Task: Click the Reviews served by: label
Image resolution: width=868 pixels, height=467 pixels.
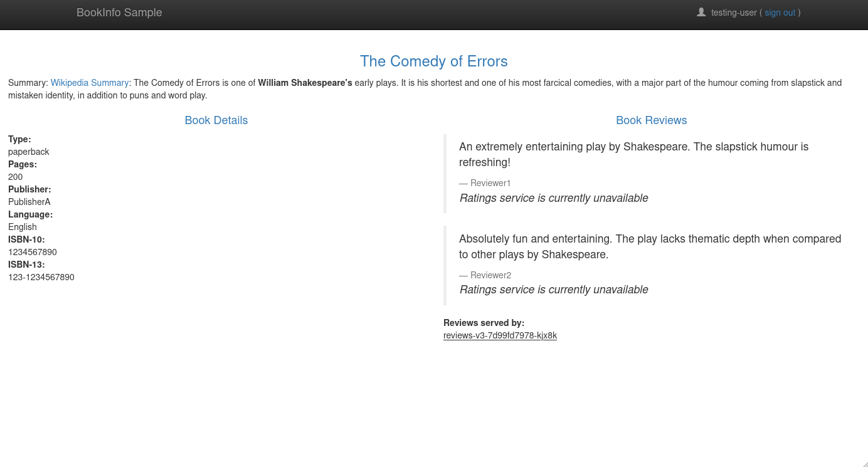Action: click(x=484, y=323)
